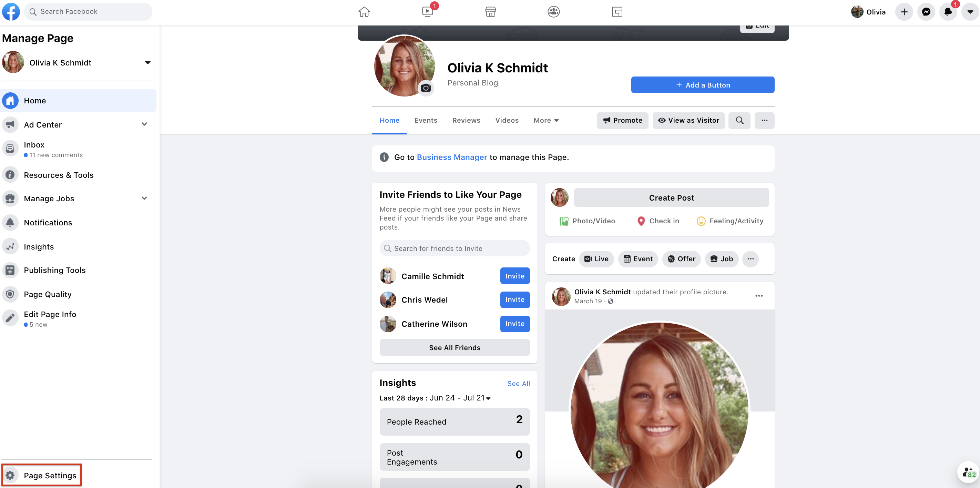Click the large profile picture photo in post

(x=660, y=405)
